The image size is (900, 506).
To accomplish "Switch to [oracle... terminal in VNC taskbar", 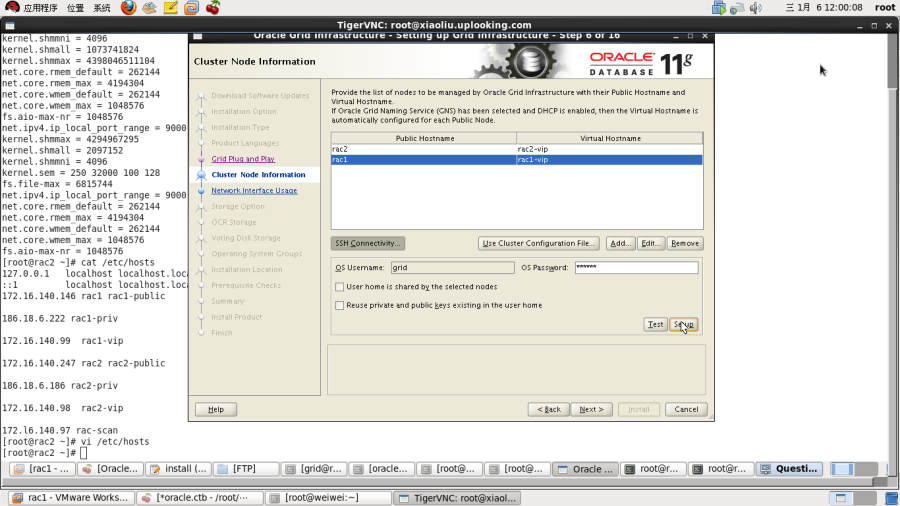I will point(382,469).
